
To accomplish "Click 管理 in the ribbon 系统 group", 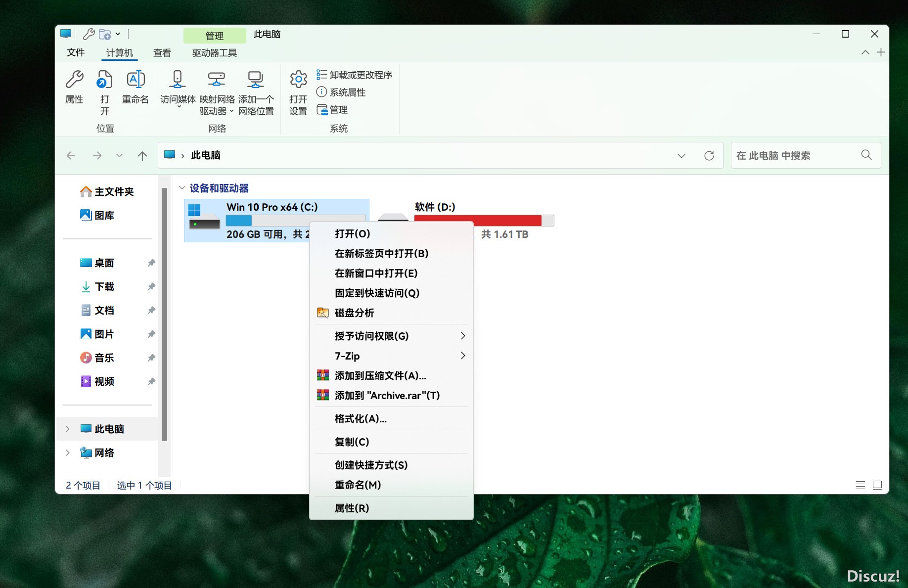I will click(332, 109).
